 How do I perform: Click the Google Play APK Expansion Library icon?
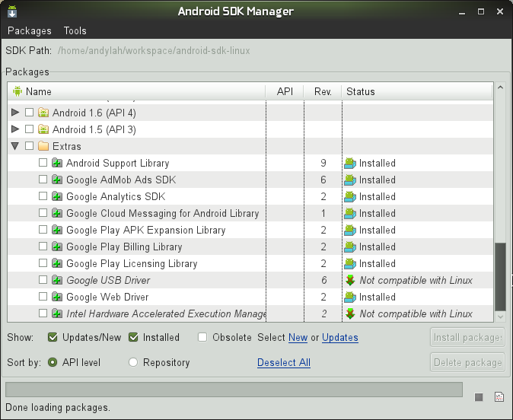point(57,230)
